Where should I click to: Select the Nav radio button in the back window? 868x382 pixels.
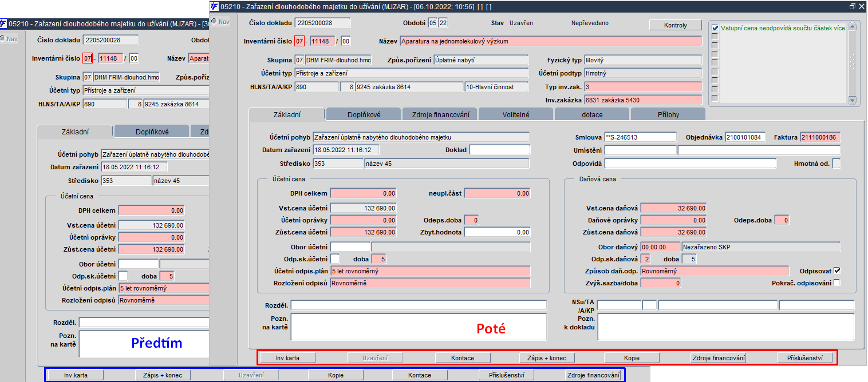[2, 38]
